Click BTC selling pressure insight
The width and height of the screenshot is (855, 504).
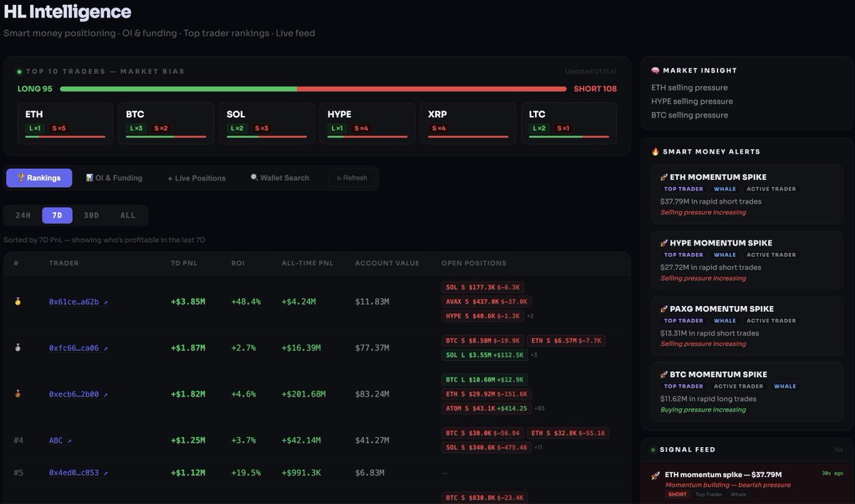[690, 115]
